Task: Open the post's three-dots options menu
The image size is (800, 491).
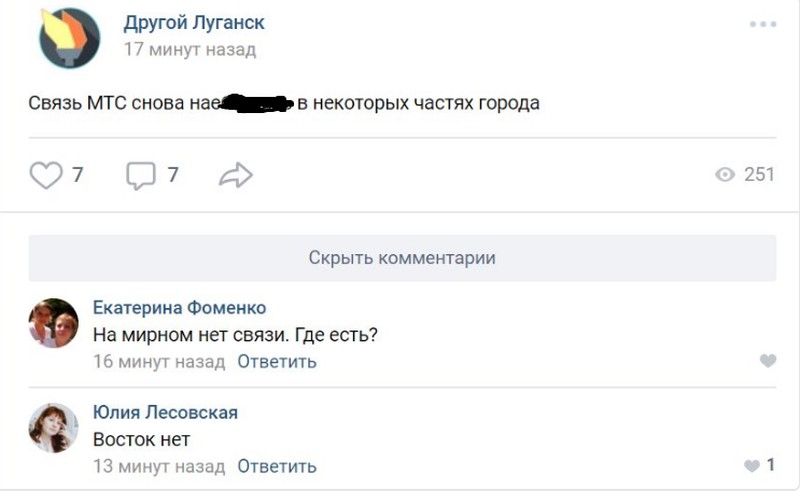Action: tap(762, 24)
